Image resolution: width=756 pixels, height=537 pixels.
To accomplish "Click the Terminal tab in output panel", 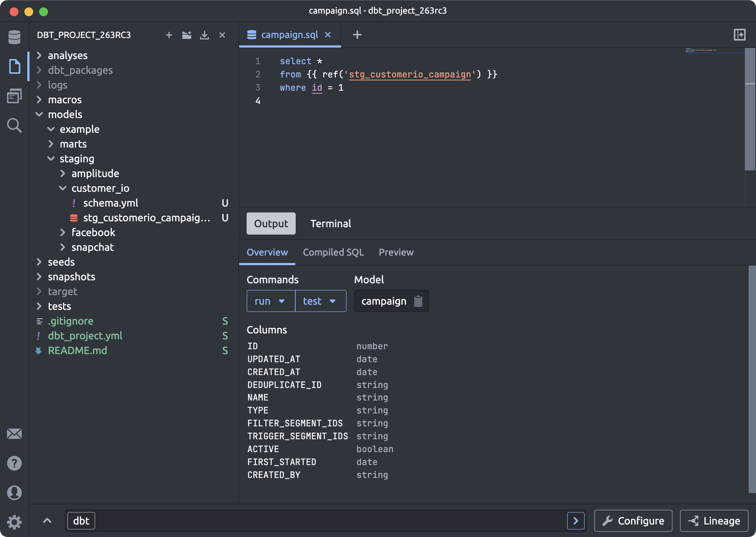I will tap(330, 223).
